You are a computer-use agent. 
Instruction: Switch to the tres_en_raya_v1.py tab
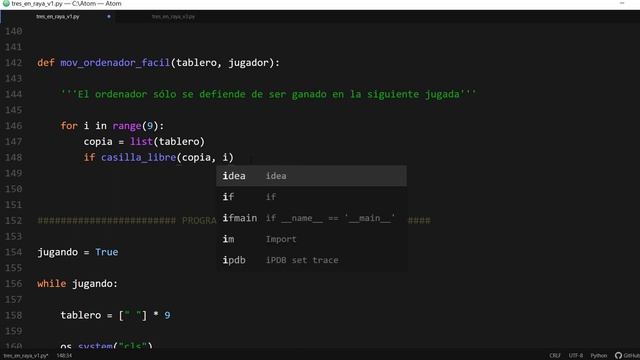point(58,17)
